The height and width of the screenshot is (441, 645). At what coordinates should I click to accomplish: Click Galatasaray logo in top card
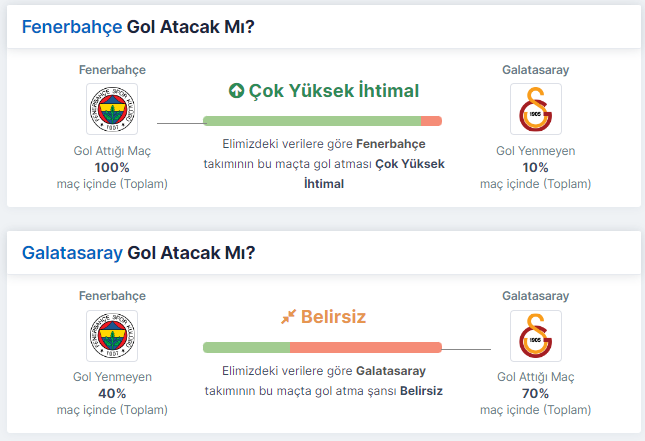coord(536,109)
